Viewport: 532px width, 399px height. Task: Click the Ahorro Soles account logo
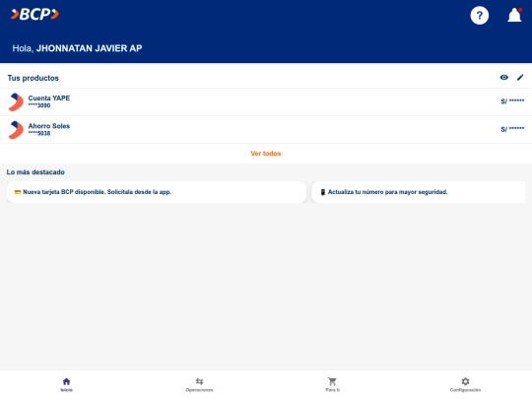pos(16,130)
